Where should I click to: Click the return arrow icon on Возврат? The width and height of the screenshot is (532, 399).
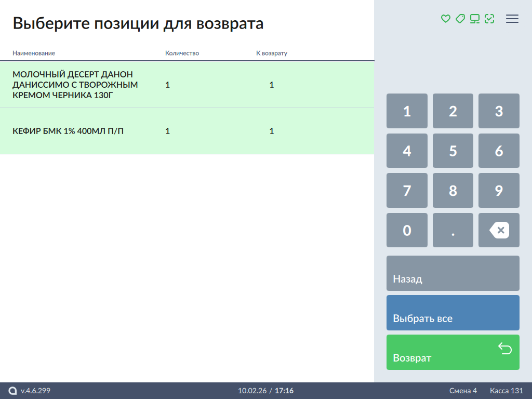pos(505,348)
